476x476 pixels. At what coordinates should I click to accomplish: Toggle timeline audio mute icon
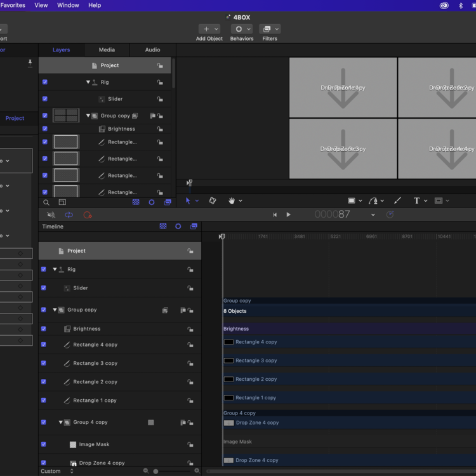51,215
